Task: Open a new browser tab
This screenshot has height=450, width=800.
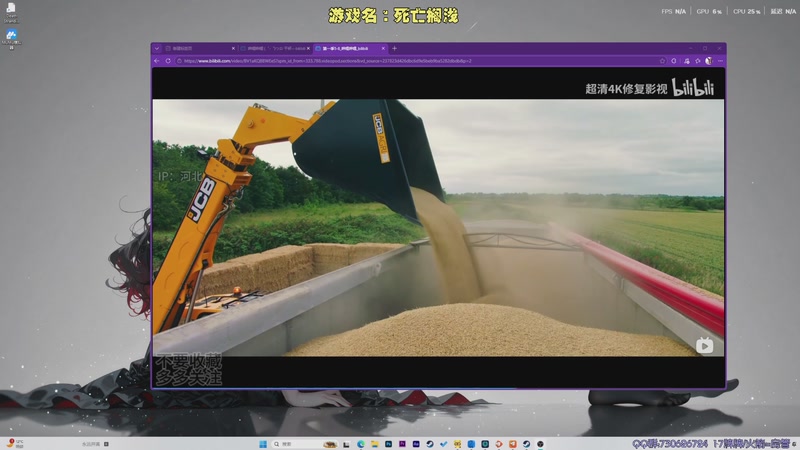Action: pyautogui.click(x=394, y=48)
